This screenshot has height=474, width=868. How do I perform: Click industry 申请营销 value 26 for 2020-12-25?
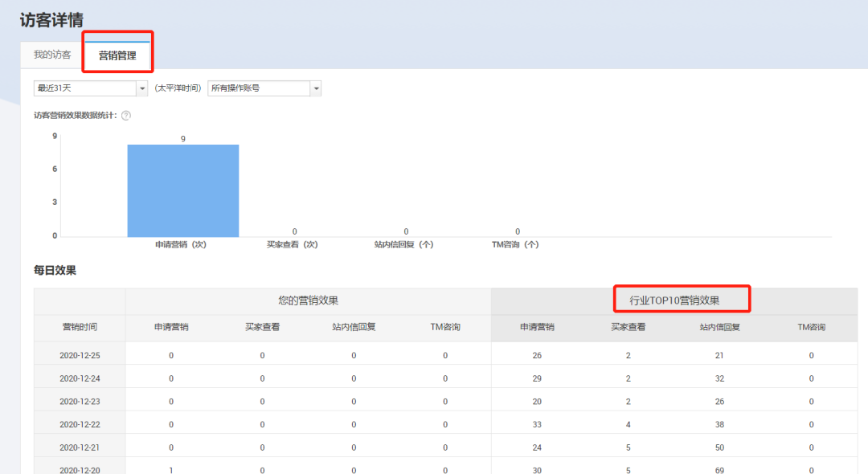pos(537,356)
